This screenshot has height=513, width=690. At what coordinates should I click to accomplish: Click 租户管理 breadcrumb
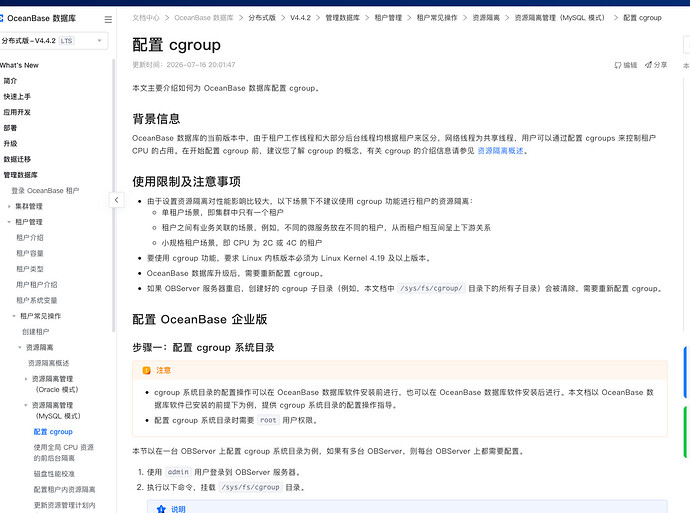click(x=388, y=18)
